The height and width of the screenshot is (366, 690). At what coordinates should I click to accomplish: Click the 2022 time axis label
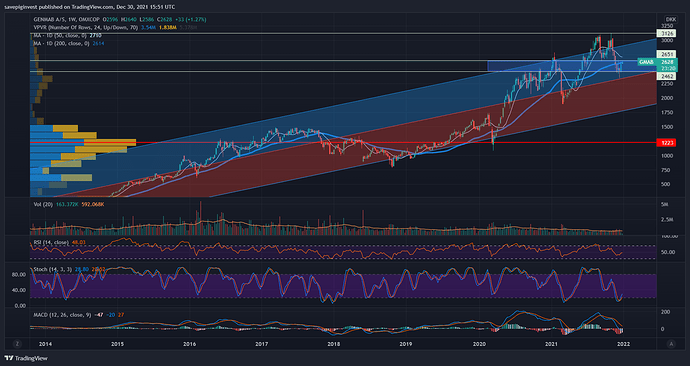(x=624, y=344)
